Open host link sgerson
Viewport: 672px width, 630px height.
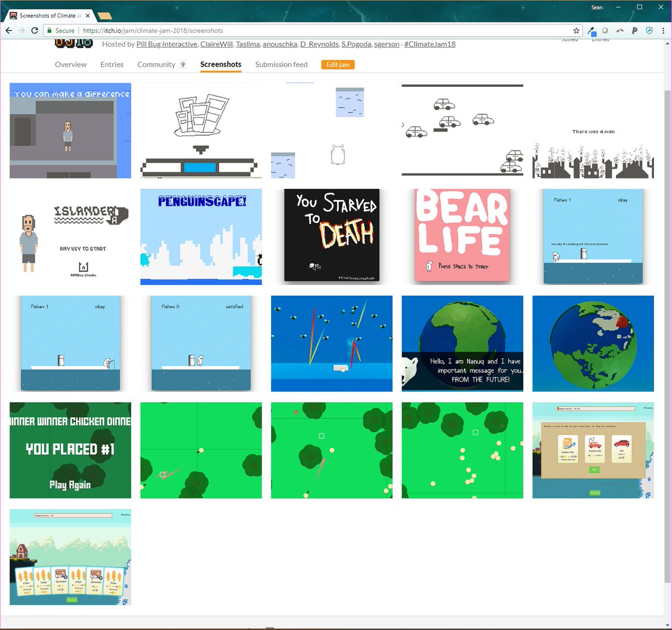click(386, 44)
